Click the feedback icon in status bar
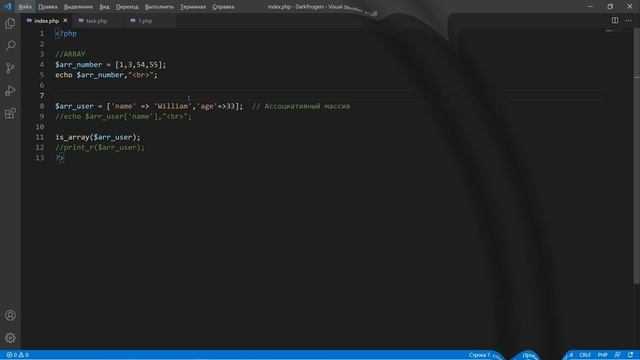The height and width of the screenshot is (360, 640). (618, 355)
